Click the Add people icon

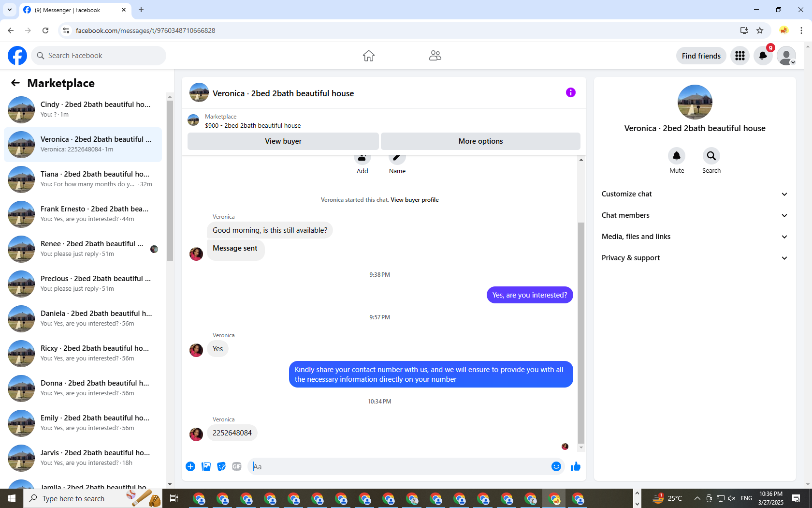point(362,158)
